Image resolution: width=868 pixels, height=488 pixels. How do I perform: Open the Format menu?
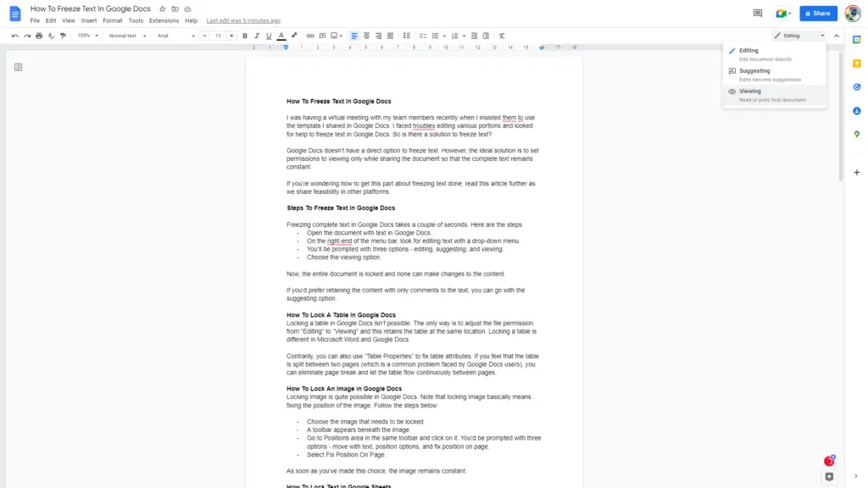click(113, 20)
